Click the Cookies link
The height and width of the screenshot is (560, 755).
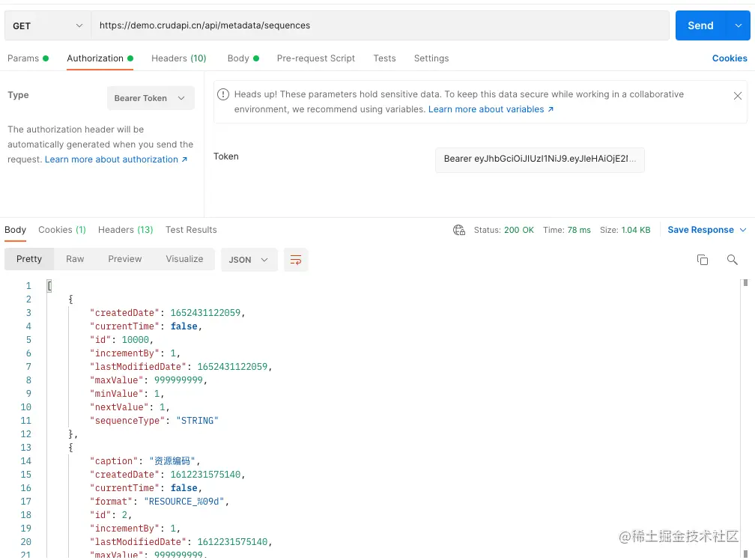(730, 58)
